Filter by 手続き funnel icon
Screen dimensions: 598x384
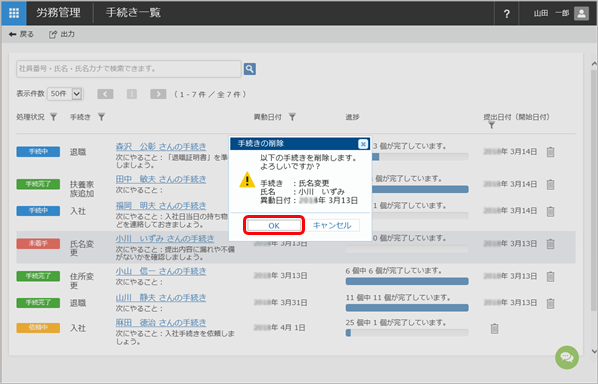pos(101,117)
